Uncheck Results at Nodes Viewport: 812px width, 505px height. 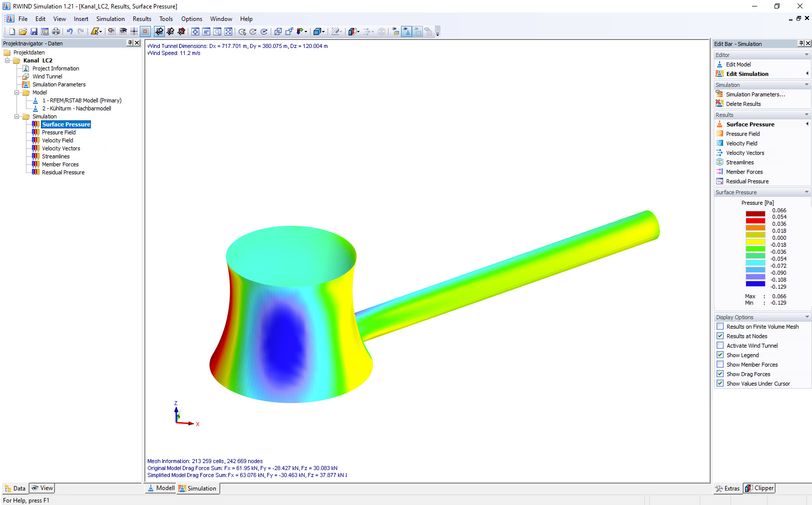[720, 336]
